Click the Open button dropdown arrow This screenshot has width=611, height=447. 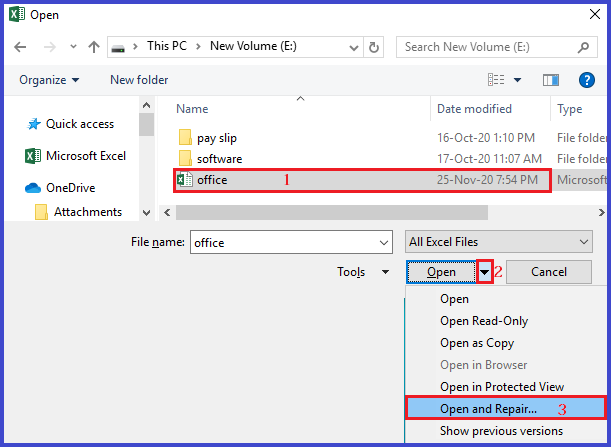point(485,272)
